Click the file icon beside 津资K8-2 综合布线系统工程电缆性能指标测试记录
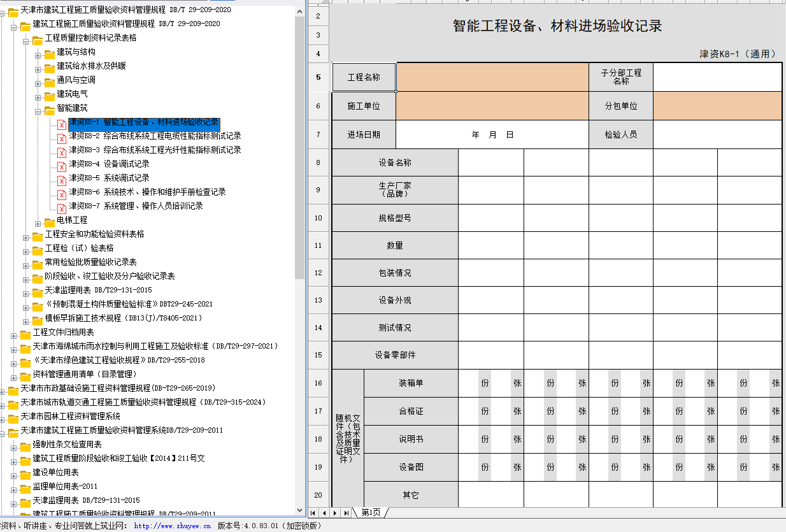This screenshot has width=786, height=532. pyautogui.click(x=62, y=139)
